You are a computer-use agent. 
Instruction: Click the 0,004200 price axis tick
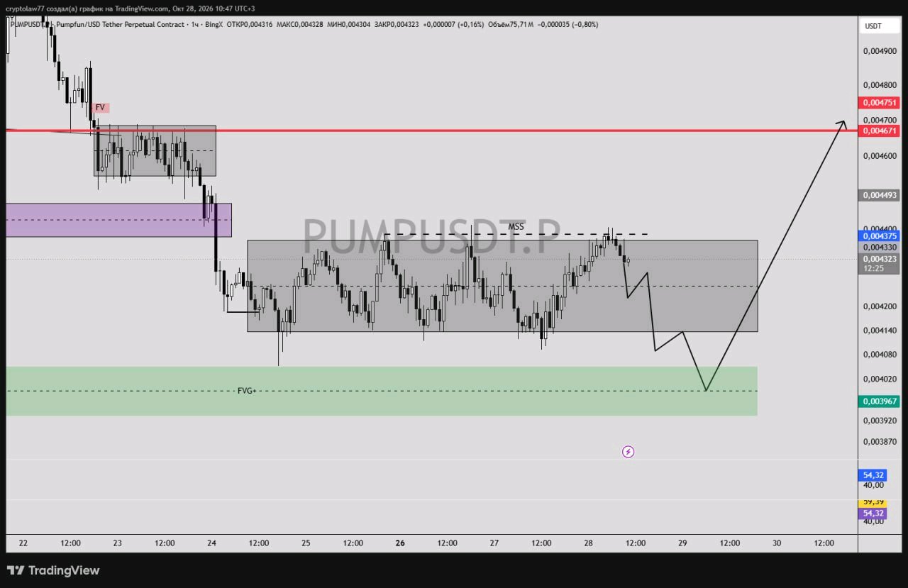[x=880, y=307]
